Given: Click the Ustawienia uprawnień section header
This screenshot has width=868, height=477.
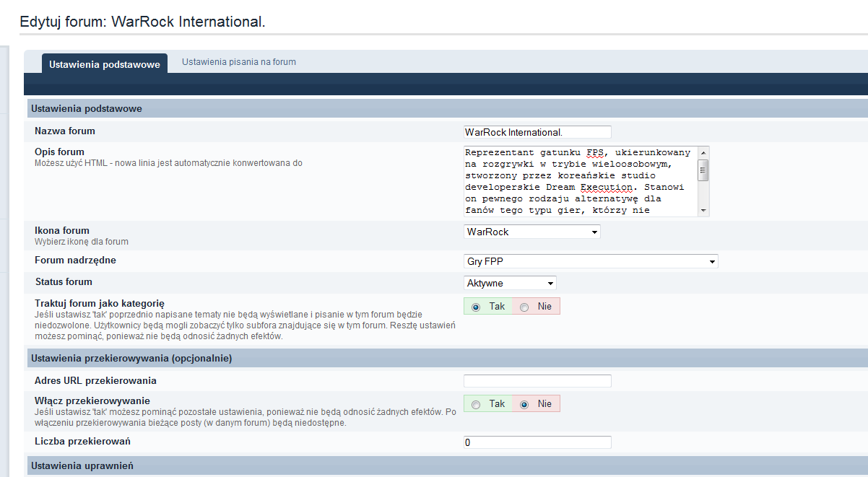Looking at the screenshot, I should click(x=82, y=465).
